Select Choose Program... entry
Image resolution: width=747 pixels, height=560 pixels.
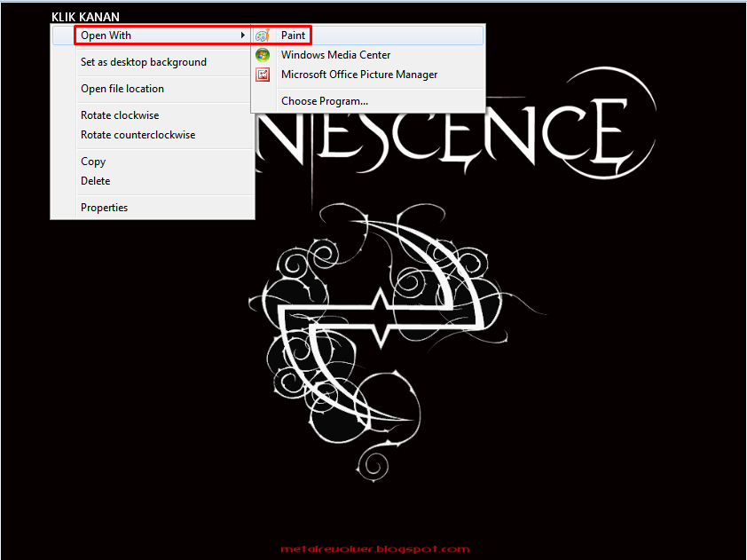(368, 101)
